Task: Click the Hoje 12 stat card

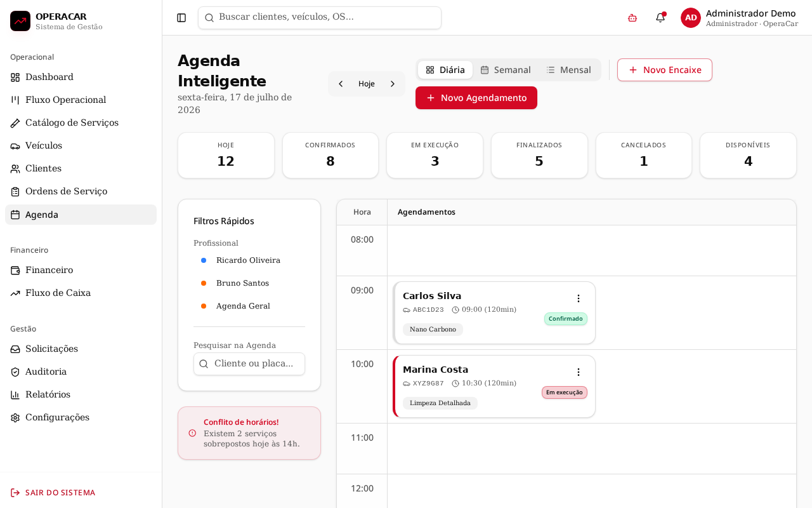Action: click(226, 156)
